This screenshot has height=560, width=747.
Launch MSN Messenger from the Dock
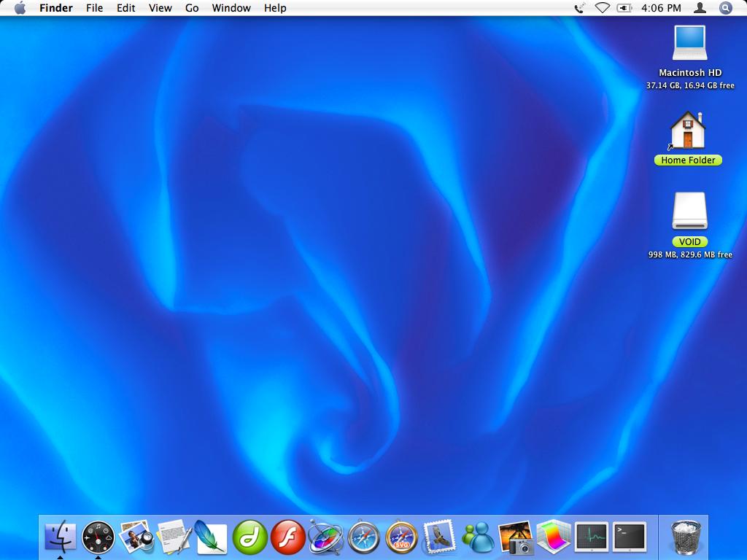pos(478,537)
